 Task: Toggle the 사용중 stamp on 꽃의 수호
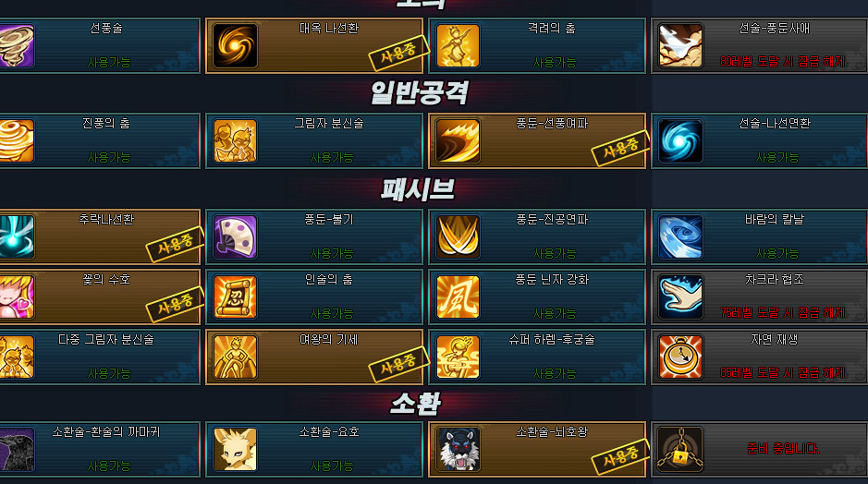176,304
